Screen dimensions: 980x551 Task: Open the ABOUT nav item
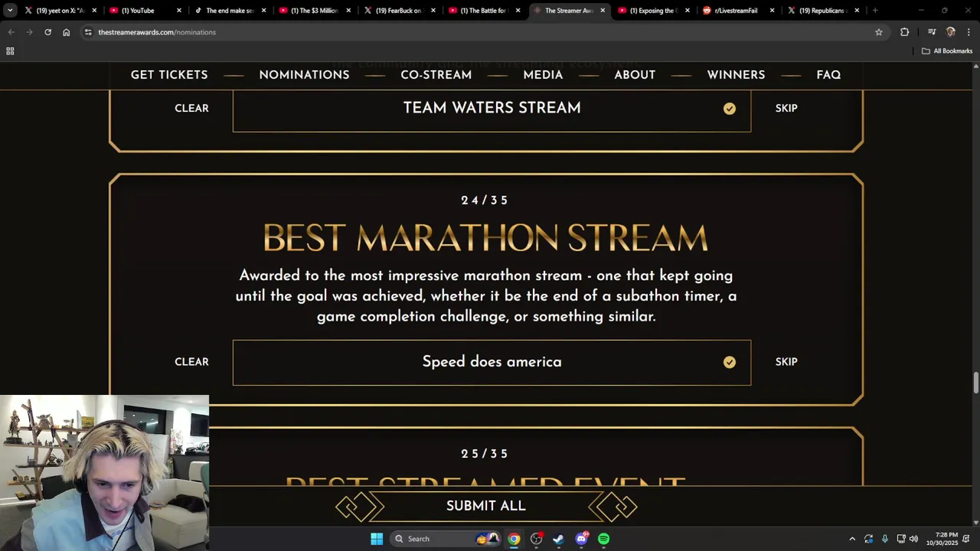click(x=635, y=75)
